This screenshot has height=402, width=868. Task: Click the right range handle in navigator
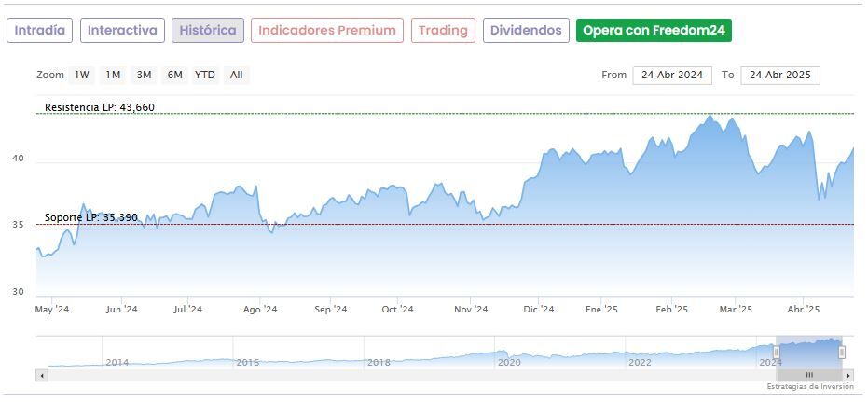click(842, 352)
